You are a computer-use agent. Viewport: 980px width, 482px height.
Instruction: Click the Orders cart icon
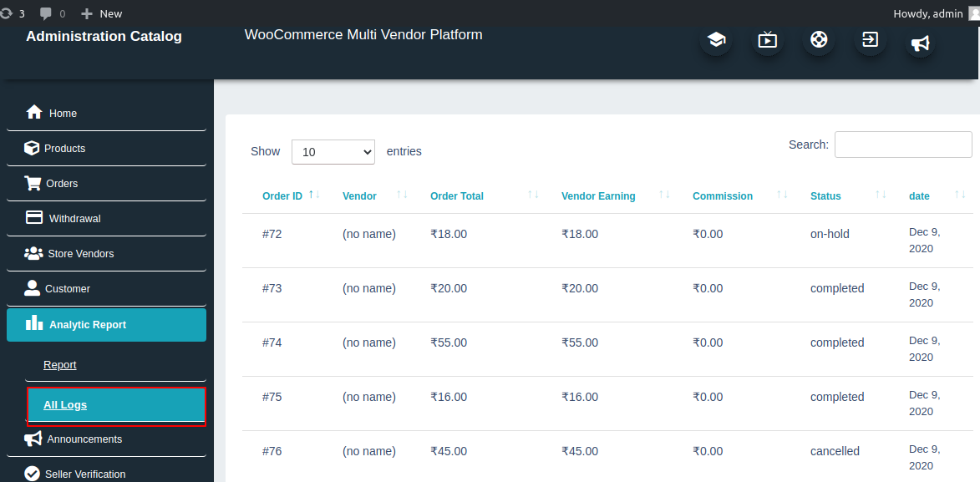[x=33, y=183]
